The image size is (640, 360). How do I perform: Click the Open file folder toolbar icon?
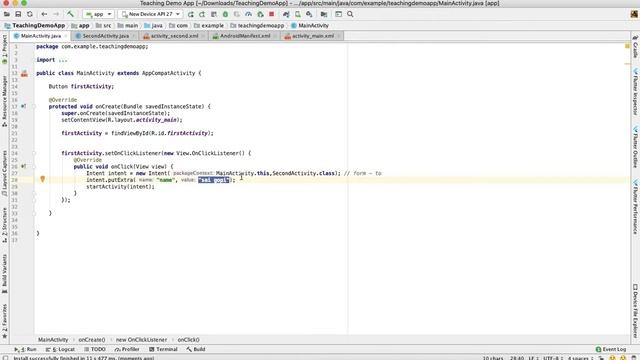pyautogui.click(x=7, y=14)
